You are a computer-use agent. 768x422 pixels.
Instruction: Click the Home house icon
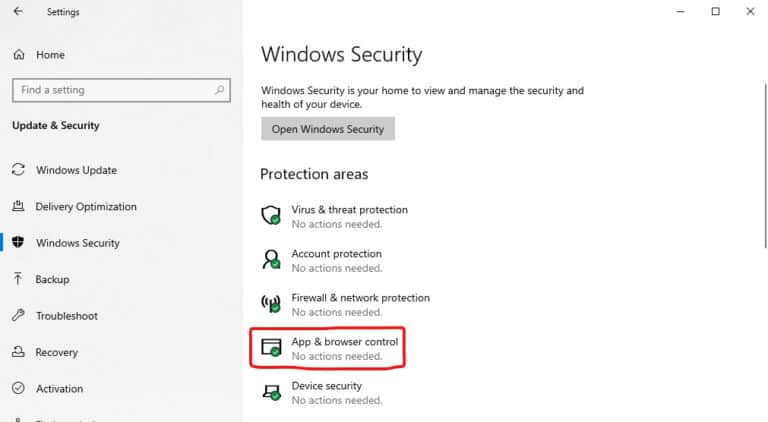[19, 54]
